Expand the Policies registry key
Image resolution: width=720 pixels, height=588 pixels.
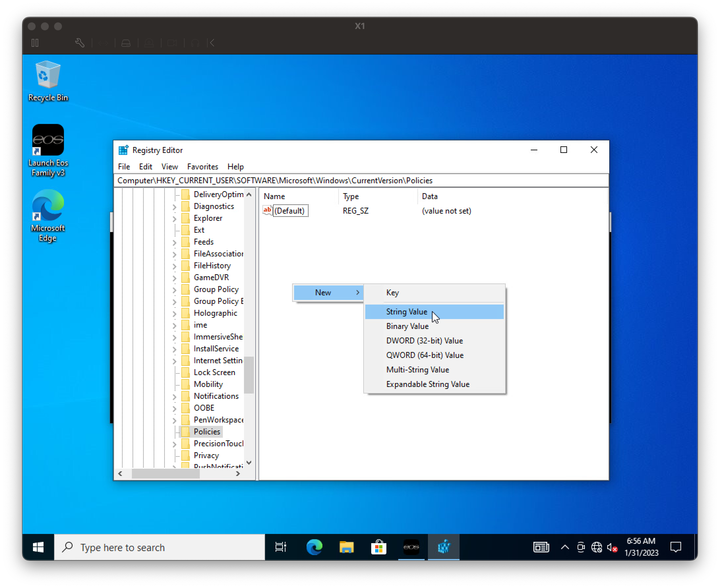tap(176, 431)
